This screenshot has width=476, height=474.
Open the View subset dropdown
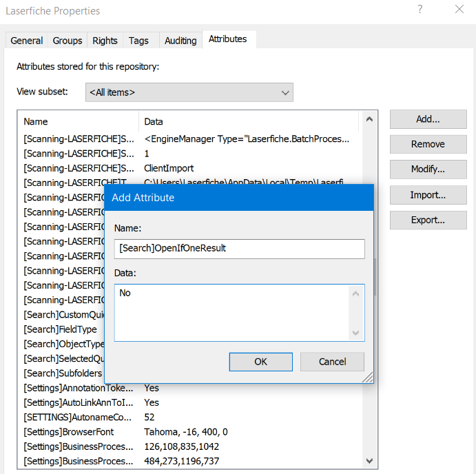pyautogui.click(x=189, y=92)
